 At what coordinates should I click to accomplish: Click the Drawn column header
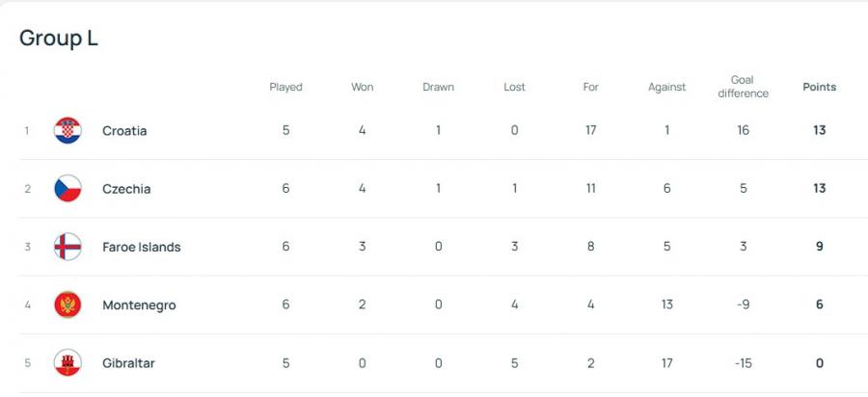(x=438, y=87)
